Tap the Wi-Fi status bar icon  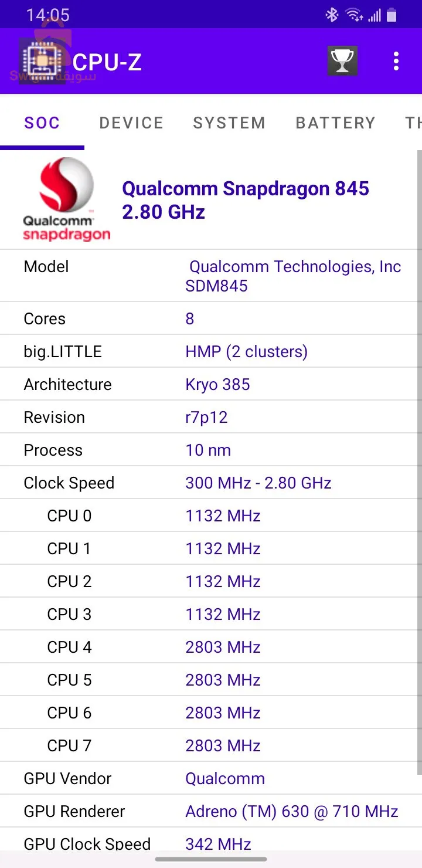(354, 15)
